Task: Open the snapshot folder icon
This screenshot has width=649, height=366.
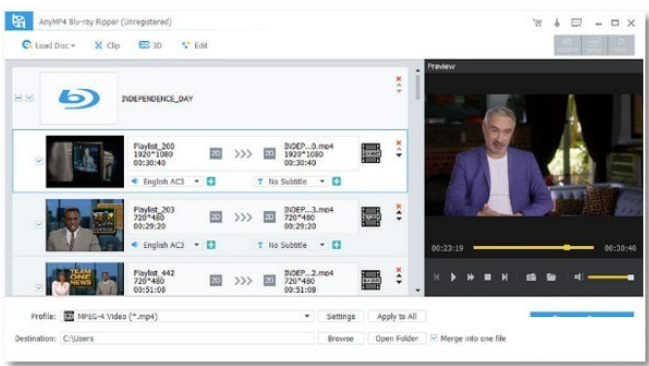Action: 551,277
